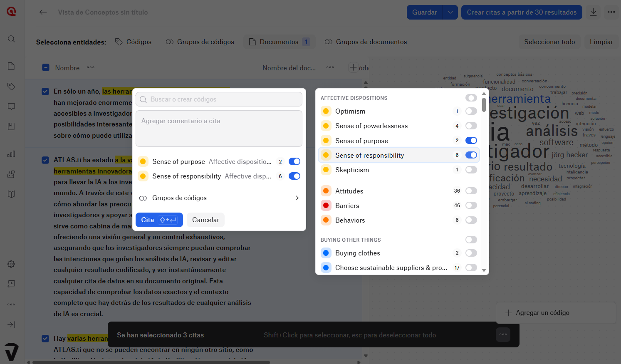Click Seleccionar todo
The height and width of the screenshot is (364, 621).
549,42
